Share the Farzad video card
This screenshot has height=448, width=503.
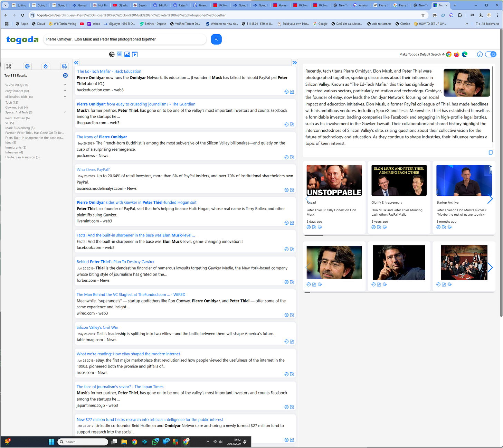click(x=309, y=227)
